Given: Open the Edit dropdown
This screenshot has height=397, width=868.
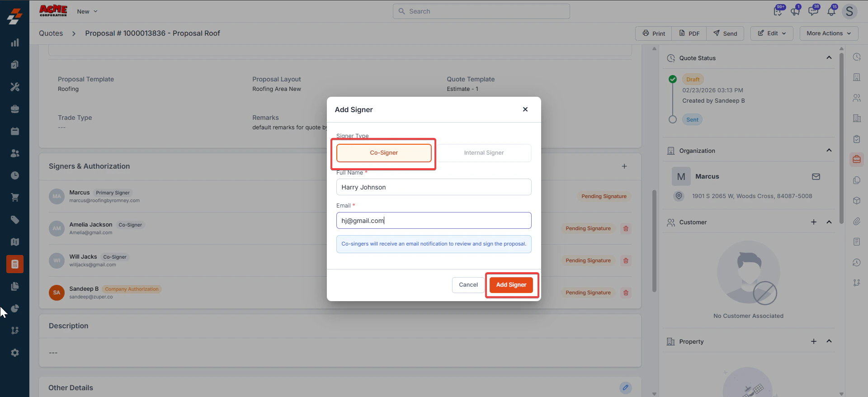Looking at the screenshot, I should (772, 33).
